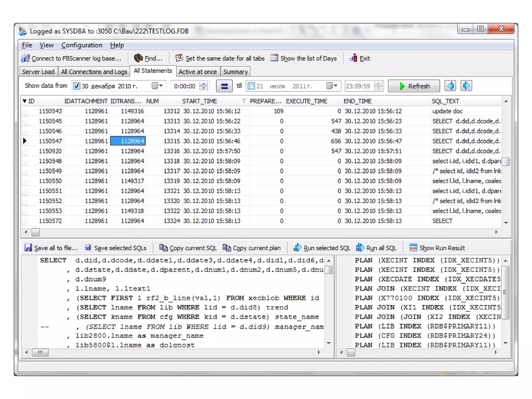Image resolution: width=532 pixels, height=399 pixels.
Task: Open the Help menu
Action: point(117,45)
